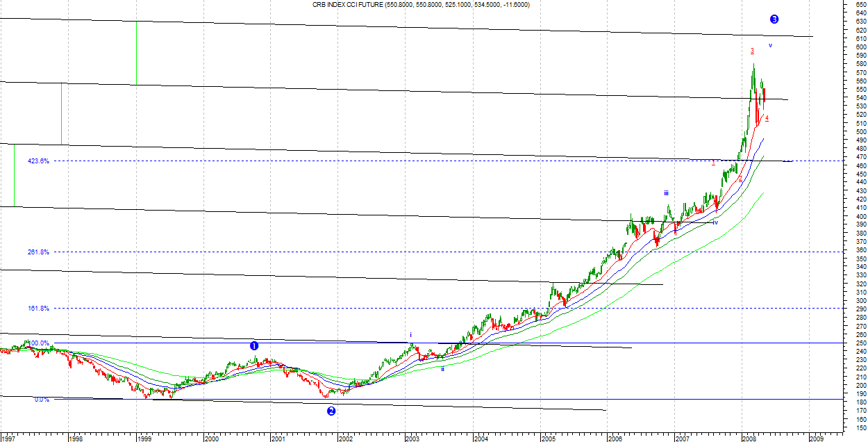This screenshot has width=868, height=442.
Task: Click the blue circled wave 2 marker
Action: (x=331, y=411)
